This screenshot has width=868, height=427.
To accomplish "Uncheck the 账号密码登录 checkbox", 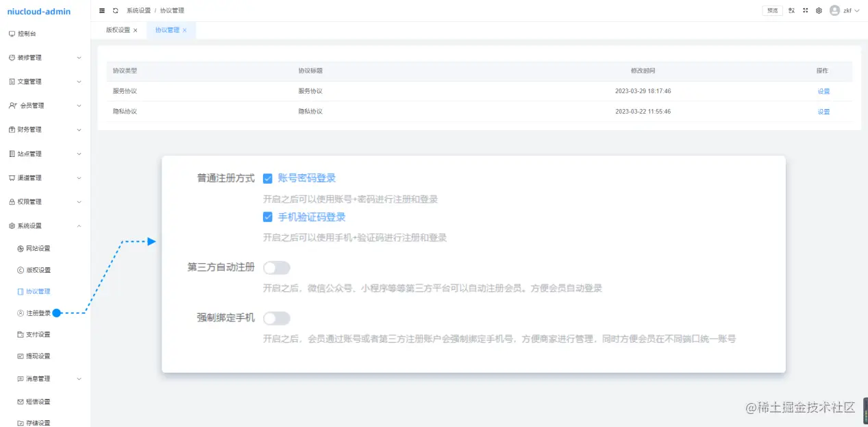I will (267, 177).
